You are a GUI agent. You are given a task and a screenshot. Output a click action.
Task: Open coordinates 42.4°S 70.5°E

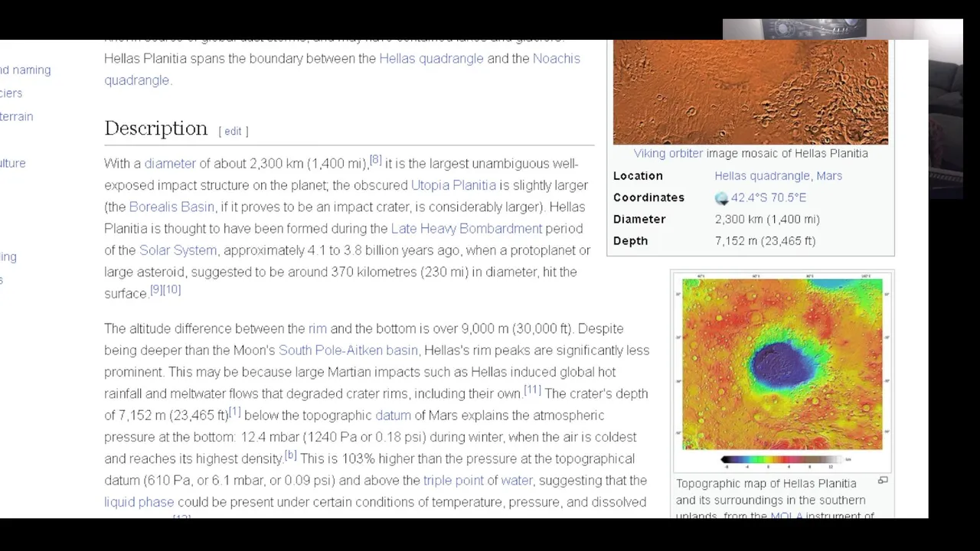click(x=768, y=197)
